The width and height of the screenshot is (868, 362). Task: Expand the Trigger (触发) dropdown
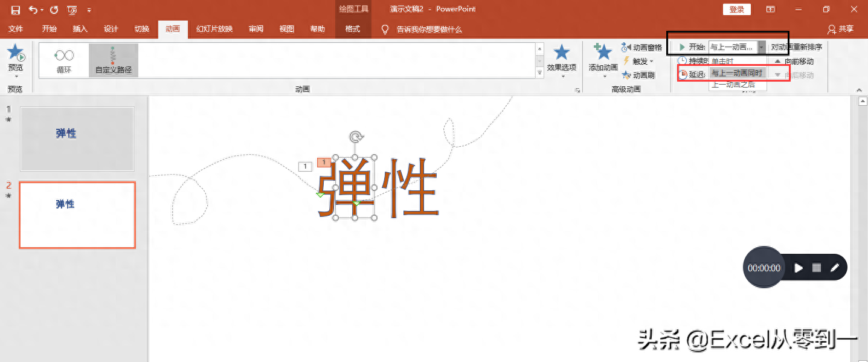pos(639,61)
